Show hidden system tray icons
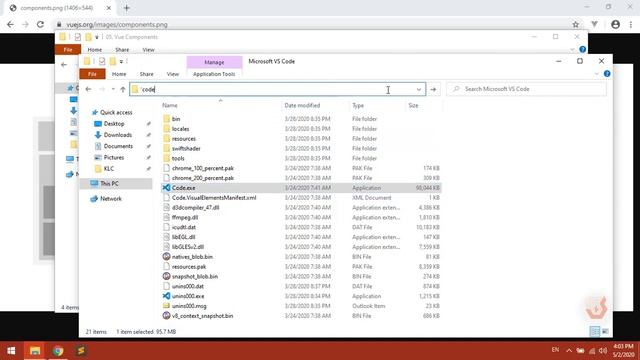Image resolution: width=640 pixels, height=360 pixels. 569,351
